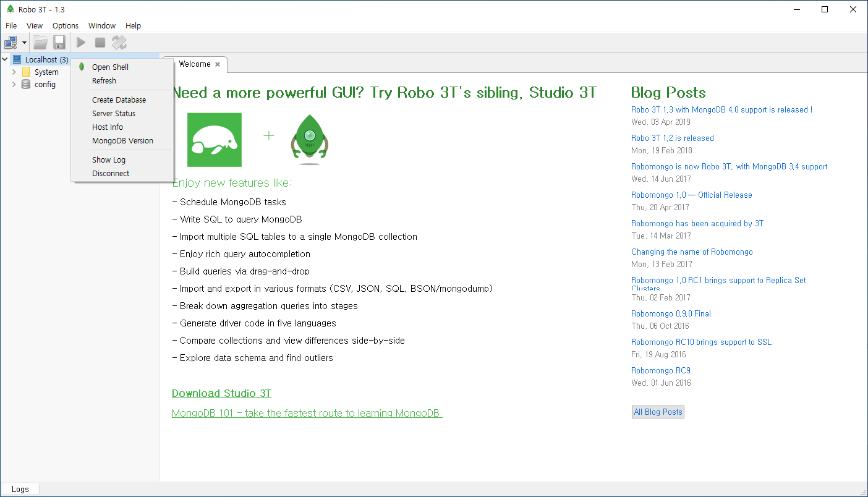Choose Open Shell from context menu
Viewport: 868px width, 497px height.
(x=122, y=67)
